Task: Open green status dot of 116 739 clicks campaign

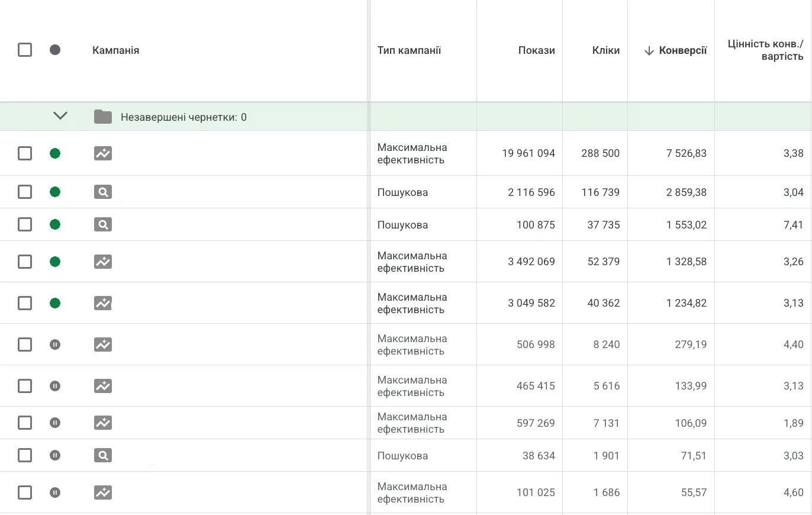Action: click(x=55, y=192)
